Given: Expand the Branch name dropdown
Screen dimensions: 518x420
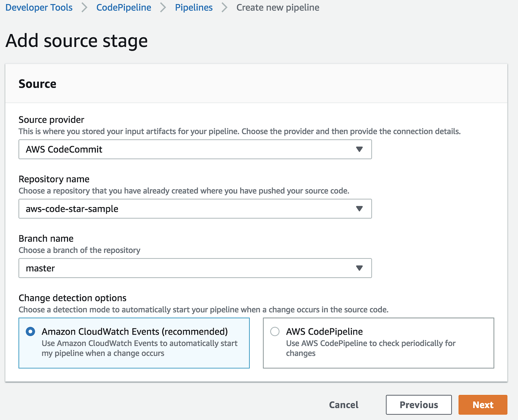Looking at the screenshot, I should point(195,268).
